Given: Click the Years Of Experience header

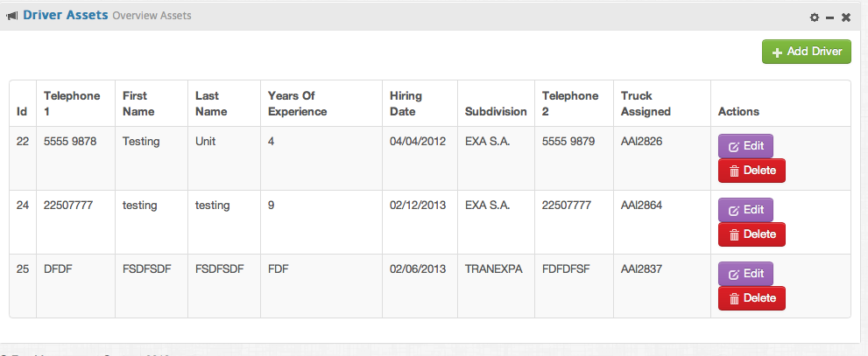Looking at the screenshot, I should [297, 104].
